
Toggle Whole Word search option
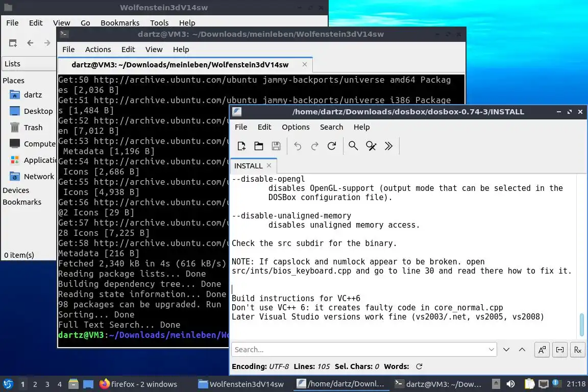point(560,350)
